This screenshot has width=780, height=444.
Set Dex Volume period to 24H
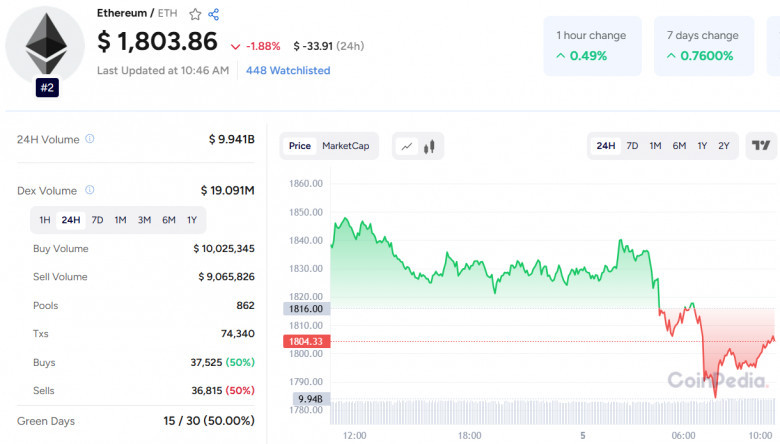point(71,220)
